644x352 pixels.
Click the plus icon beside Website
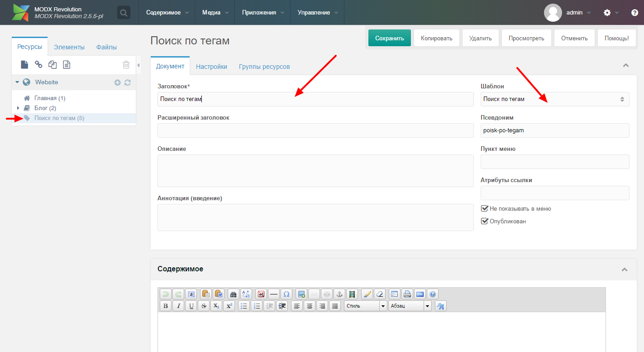118,82
